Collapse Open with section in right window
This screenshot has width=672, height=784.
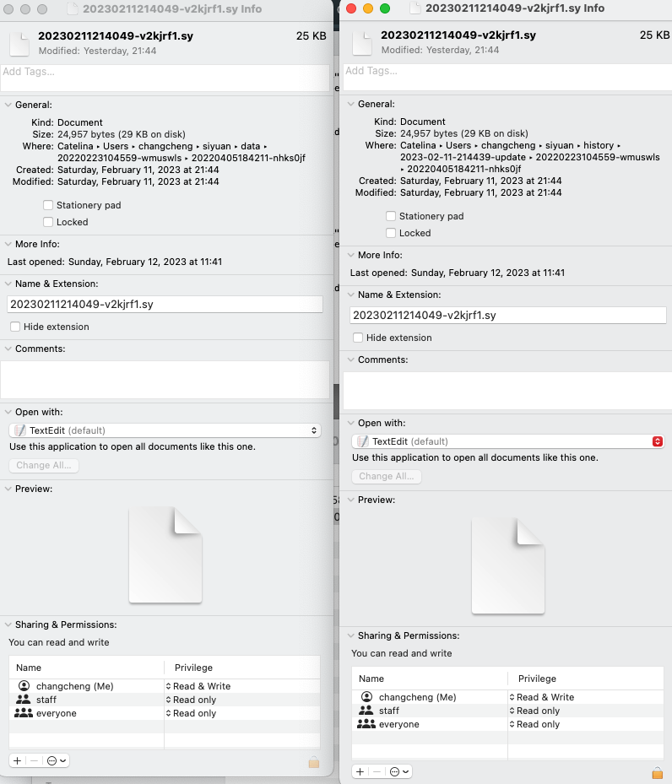coord(351,423)
